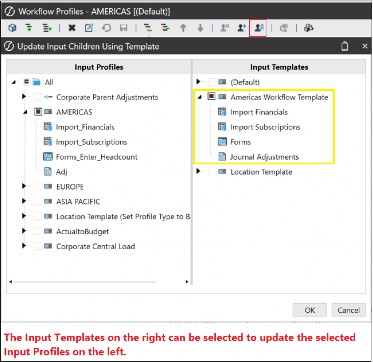This screenshot has width=373, height=362.
Task: Check the Location Template checkbox in Input Templates
Action: (212, 172)
